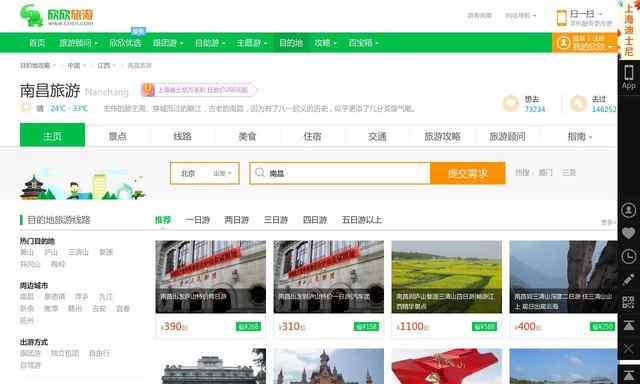The image size is (640, 384).
Task: Switch to the 交通 tab
Action: point(377,136)
